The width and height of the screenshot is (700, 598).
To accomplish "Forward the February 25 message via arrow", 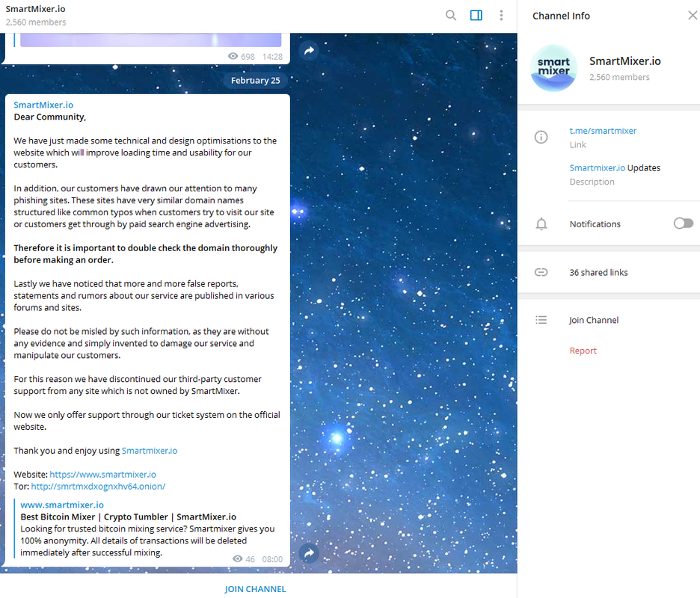I will point(309,554).
